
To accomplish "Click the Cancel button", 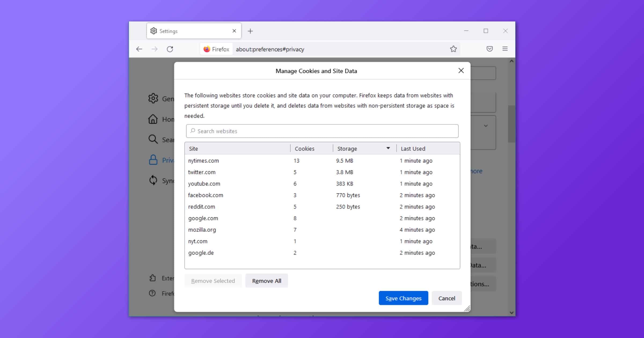I will coord(447,298).
